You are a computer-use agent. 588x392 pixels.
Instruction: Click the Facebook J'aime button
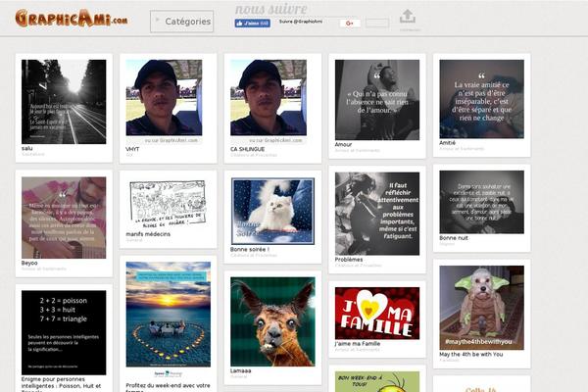[x=253, y=24]
